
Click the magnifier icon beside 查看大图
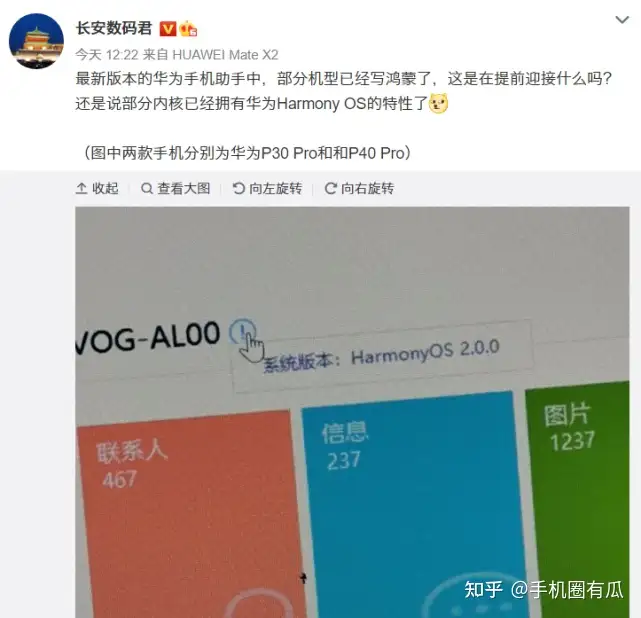[x=146, y=188]
